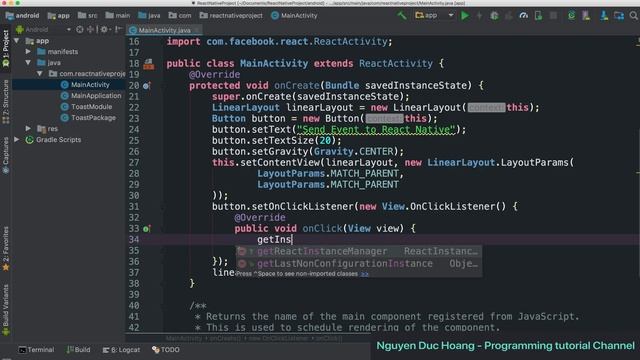Click the >> link in completion hint
Image resolution: width=640 pixels, height=360 pixels.
pos(364,274)
